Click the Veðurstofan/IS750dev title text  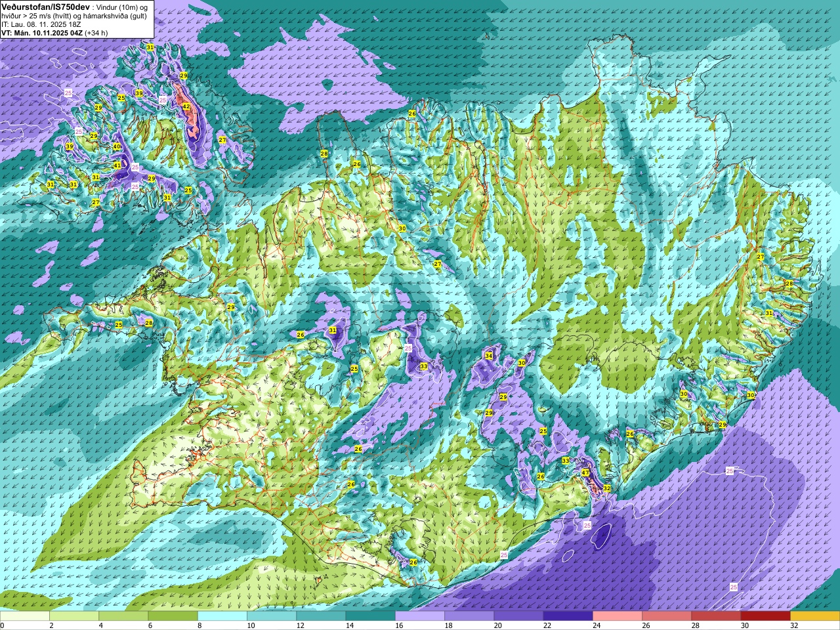[x=46, y=7]
